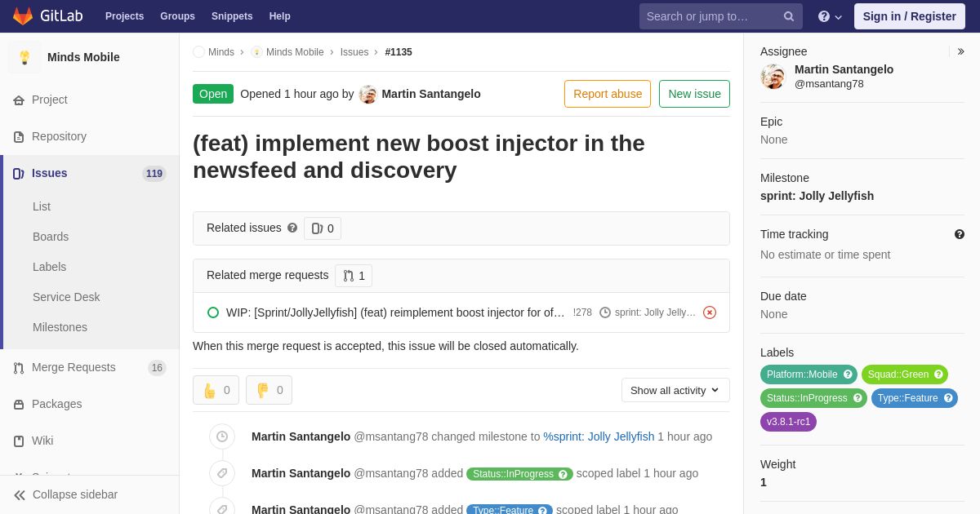
Task: Click the Related issues help icon
Action: coord(292,228)
